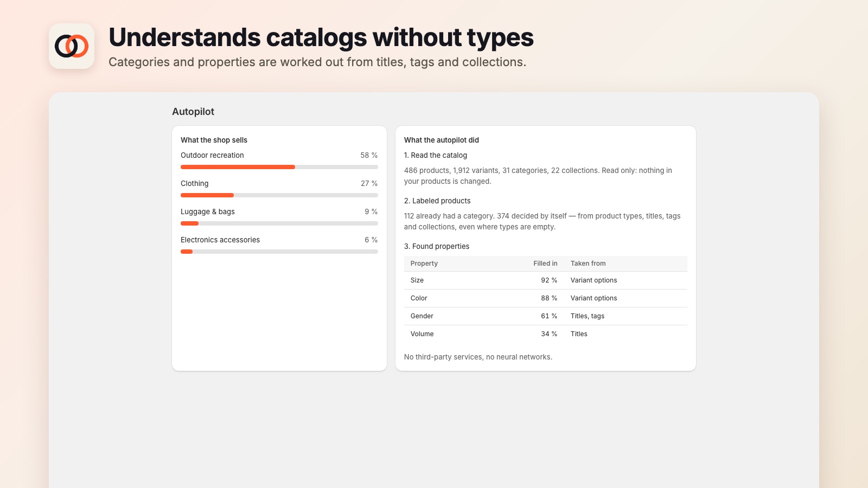Click the '1. Read the catalog' step

[436, 155]
